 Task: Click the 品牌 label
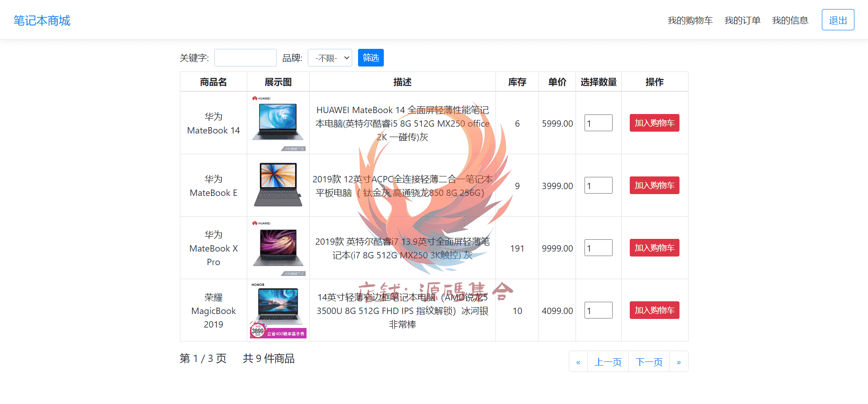tap(292, 58)
